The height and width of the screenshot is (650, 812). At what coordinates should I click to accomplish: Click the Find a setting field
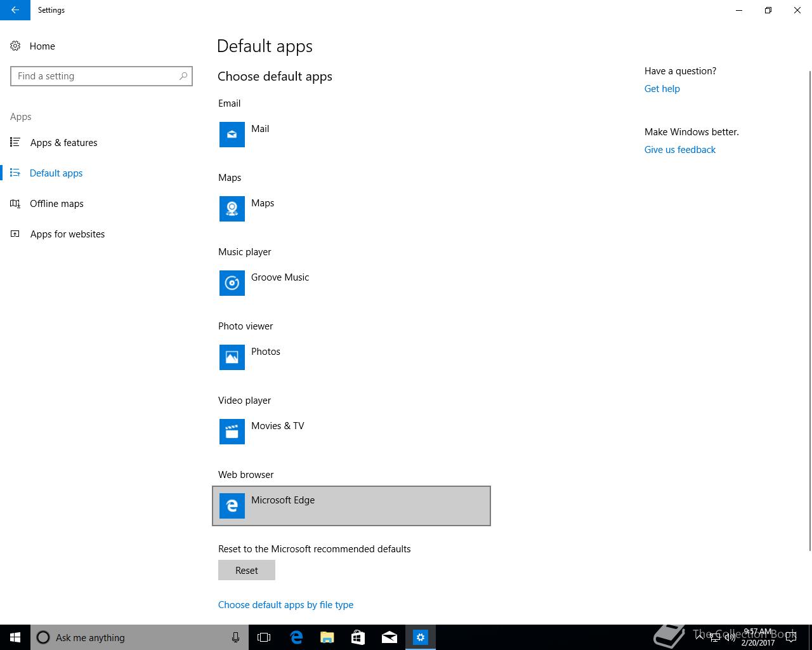point(101,76)
